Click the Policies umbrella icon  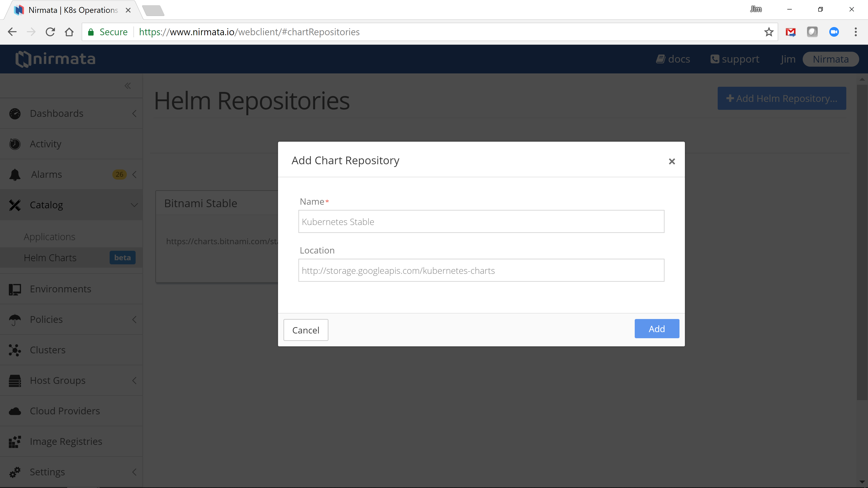(x=15, y=320)
